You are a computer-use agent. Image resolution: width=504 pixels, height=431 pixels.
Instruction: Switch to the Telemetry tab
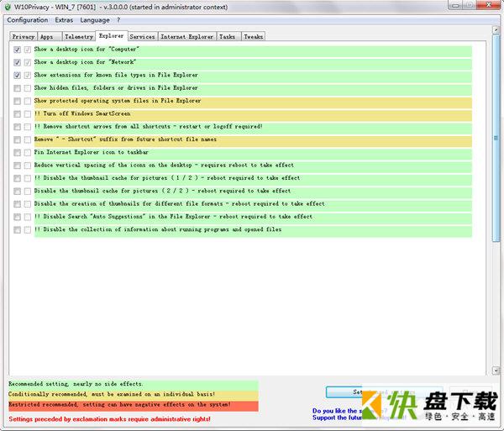pyautogui.click(x=79, y=37)
